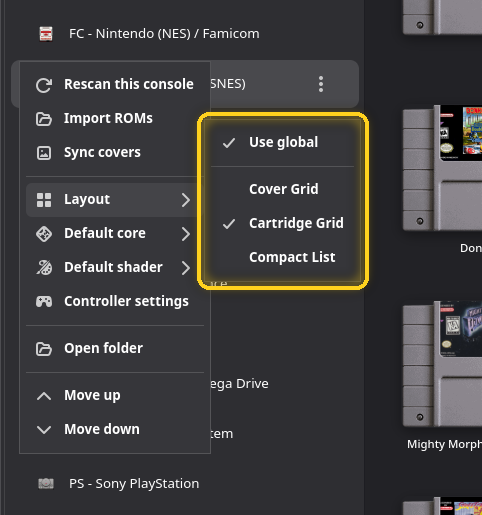Click the rescan circular arrow icon

tap(44, 85)
